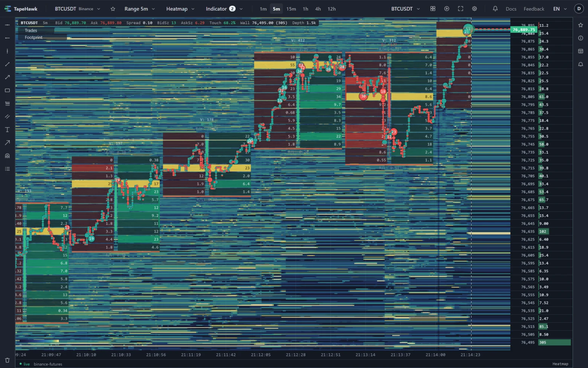The image size is (588, 368).
Task: Toggle the magnet snap tool
Action: click(7, 156)
